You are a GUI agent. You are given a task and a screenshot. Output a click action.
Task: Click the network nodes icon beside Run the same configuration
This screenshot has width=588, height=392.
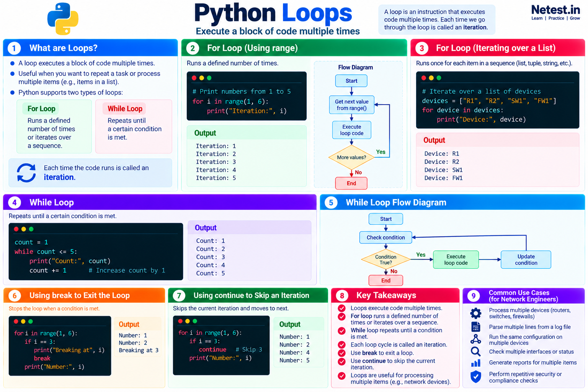[475, 339]
